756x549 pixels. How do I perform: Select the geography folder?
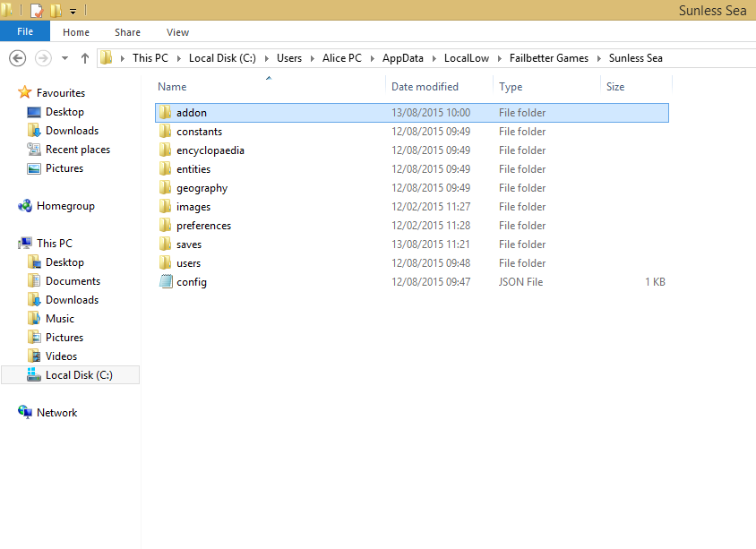tap(412, 188)
